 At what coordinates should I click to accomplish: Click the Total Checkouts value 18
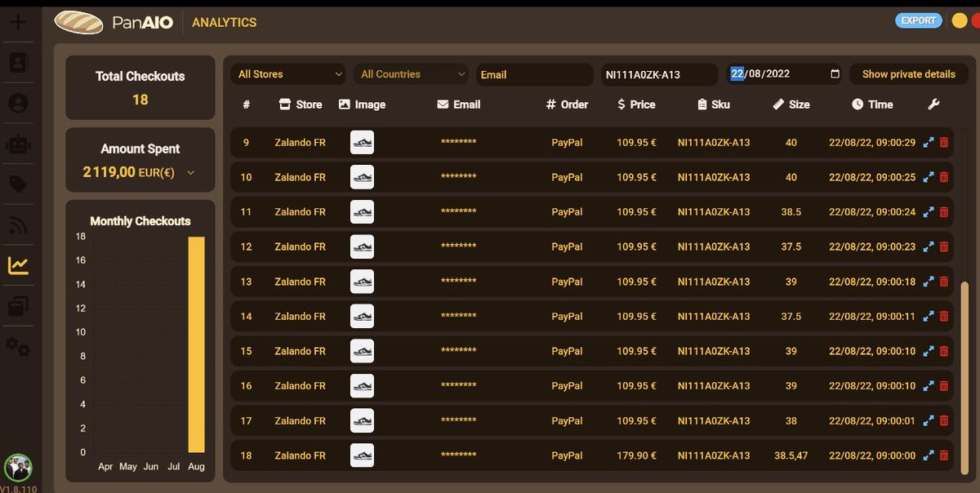coord(140,100)
